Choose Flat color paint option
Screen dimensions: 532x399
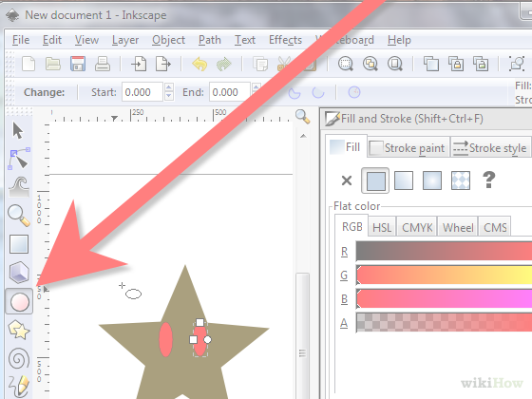click(375, 180)
